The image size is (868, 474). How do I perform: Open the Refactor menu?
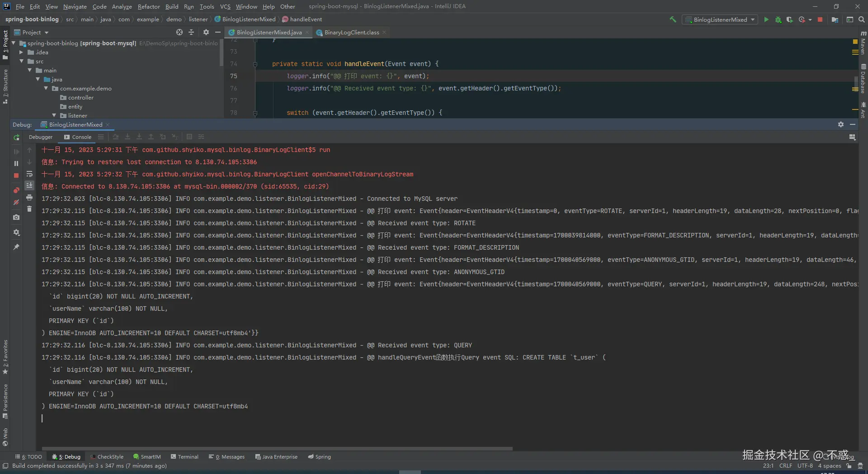pyautogui.click(x=149, y=6)
